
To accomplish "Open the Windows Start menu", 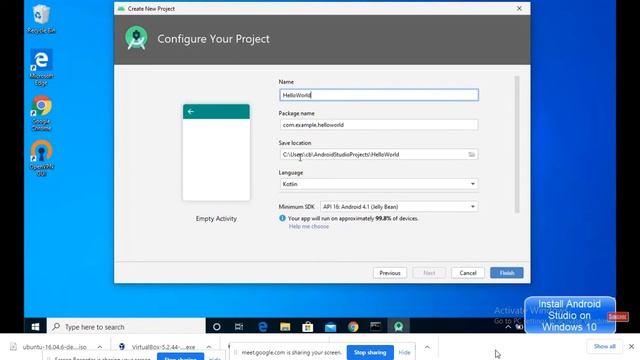I will tap(35, 327).
